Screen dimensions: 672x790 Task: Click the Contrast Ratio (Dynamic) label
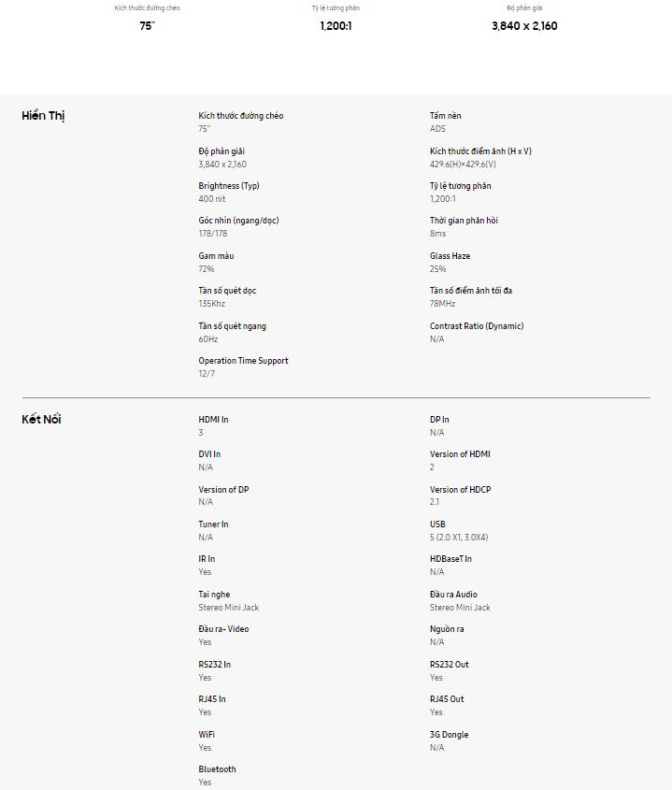coord(477,326)
